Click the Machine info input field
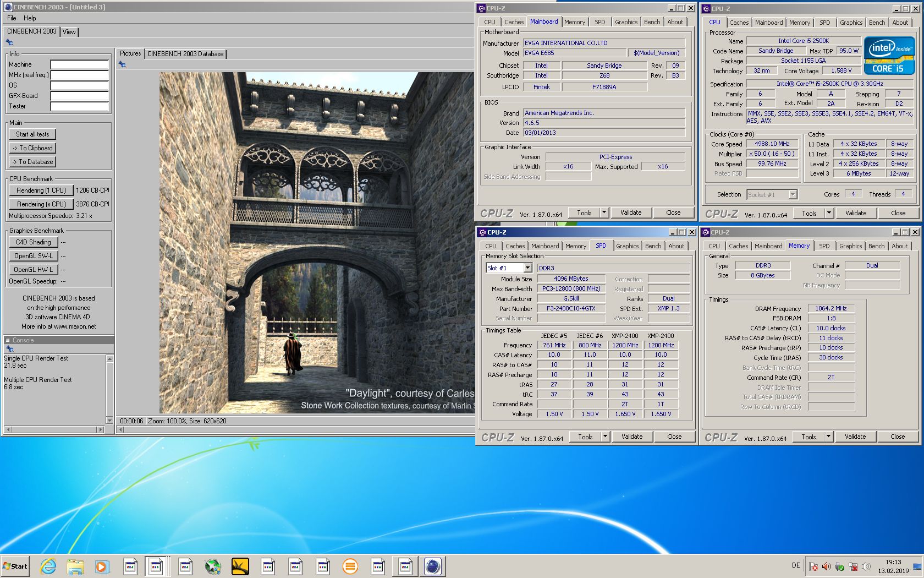The width and height of the screenshot is (924, 578). [80, 64]
